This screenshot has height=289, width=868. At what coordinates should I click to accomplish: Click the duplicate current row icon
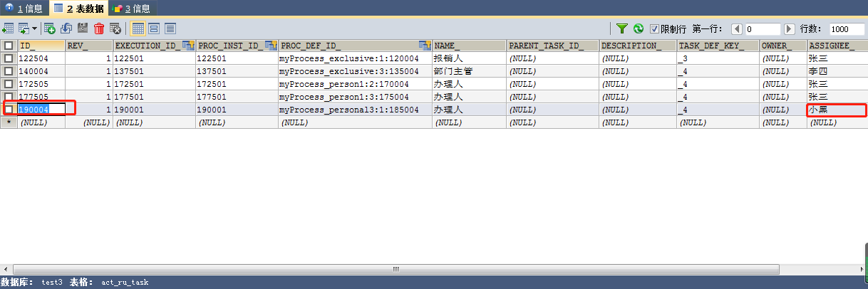pyautogui.click(x=66, y=28)
